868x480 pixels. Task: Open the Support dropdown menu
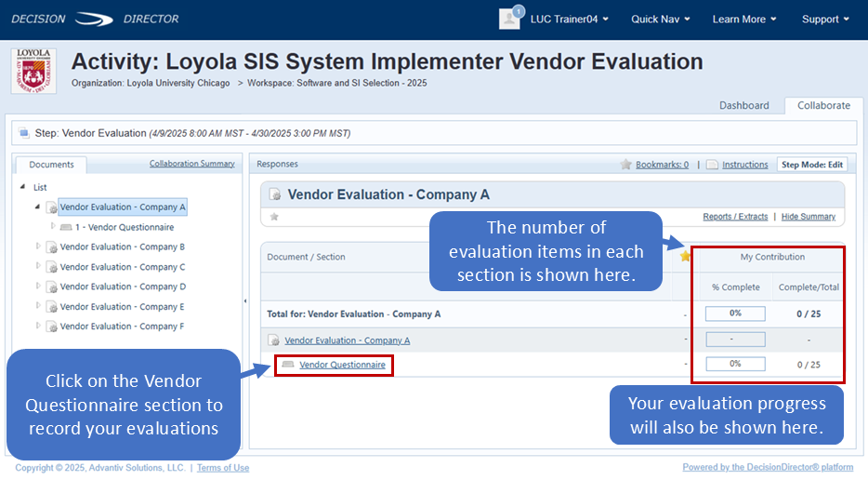(x=825, y=19)
